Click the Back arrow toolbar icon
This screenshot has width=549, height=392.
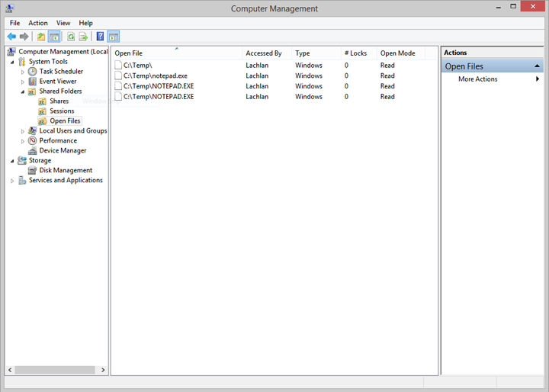[x=11, y=37]
